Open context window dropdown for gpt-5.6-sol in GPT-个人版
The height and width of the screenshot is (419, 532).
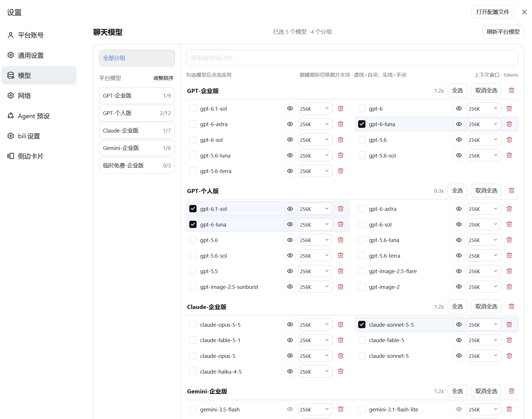point(315,256)
